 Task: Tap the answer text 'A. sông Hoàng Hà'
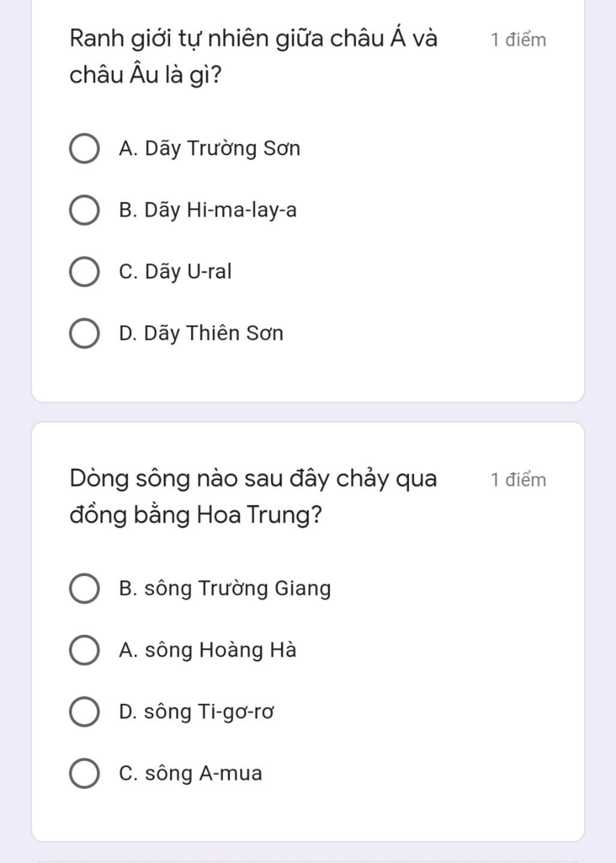coord(208,650)
